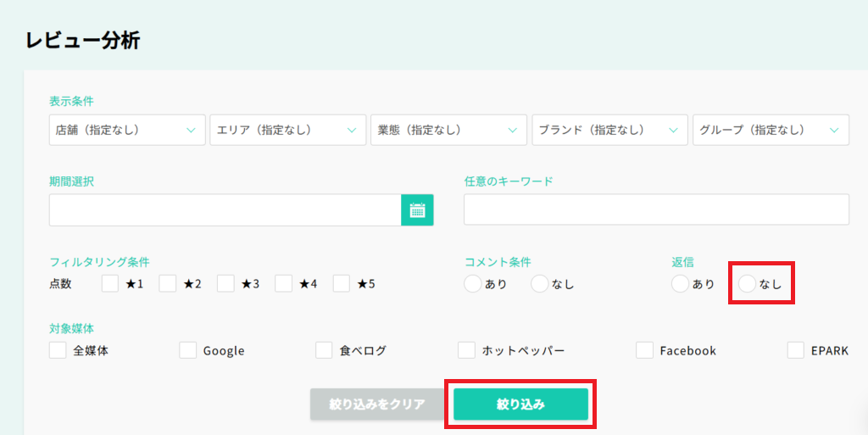Select あり under コメント条件
The width and height of the screenshot is (868, 435).
473,284
